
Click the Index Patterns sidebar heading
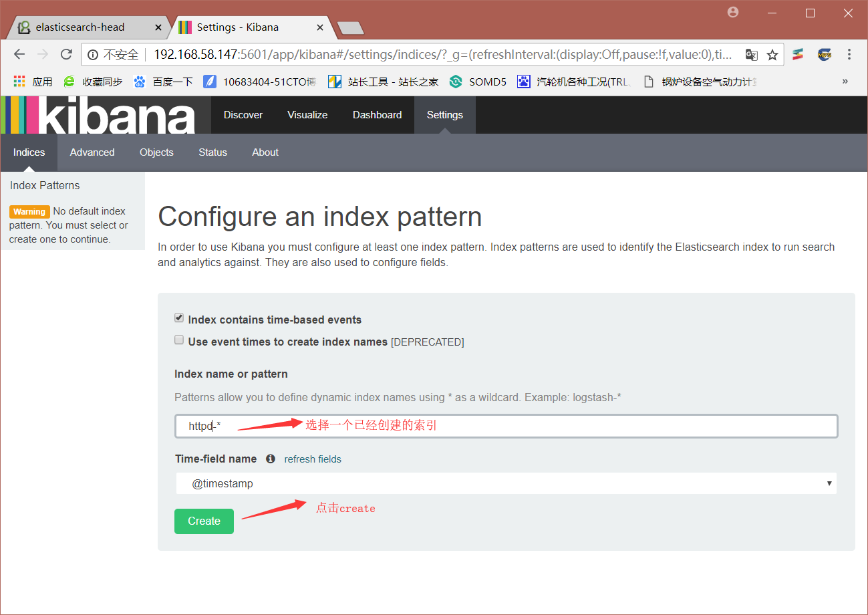45,185
